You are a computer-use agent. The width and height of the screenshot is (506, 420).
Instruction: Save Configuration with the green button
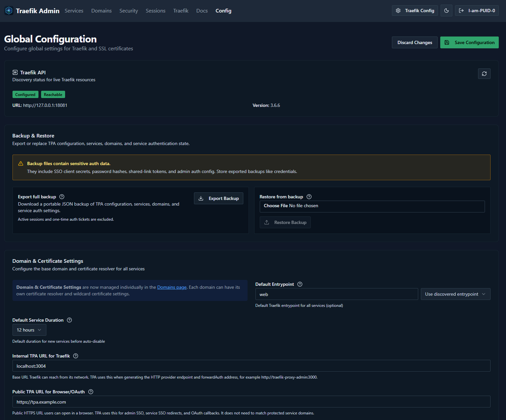click(x=470, y=42)
